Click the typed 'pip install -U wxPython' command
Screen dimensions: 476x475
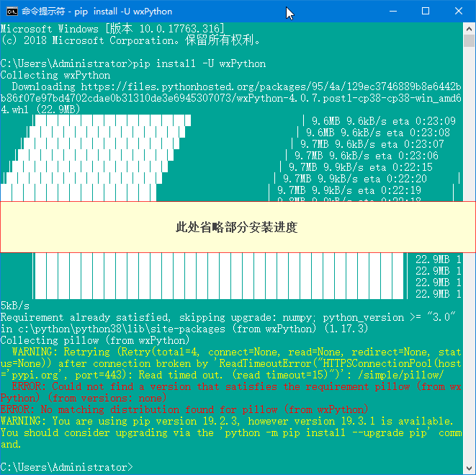coord(199,63)
